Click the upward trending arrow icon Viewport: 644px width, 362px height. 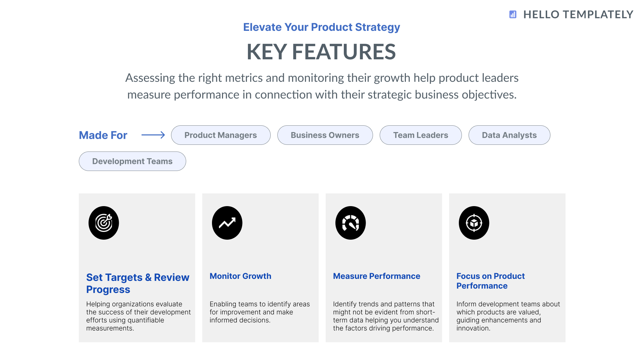click(227, 223)
